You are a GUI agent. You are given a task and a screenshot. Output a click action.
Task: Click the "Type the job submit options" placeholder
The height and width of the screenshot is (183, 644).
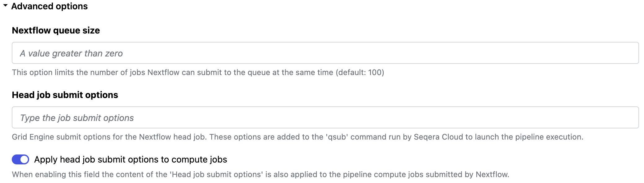pos(77,118)
